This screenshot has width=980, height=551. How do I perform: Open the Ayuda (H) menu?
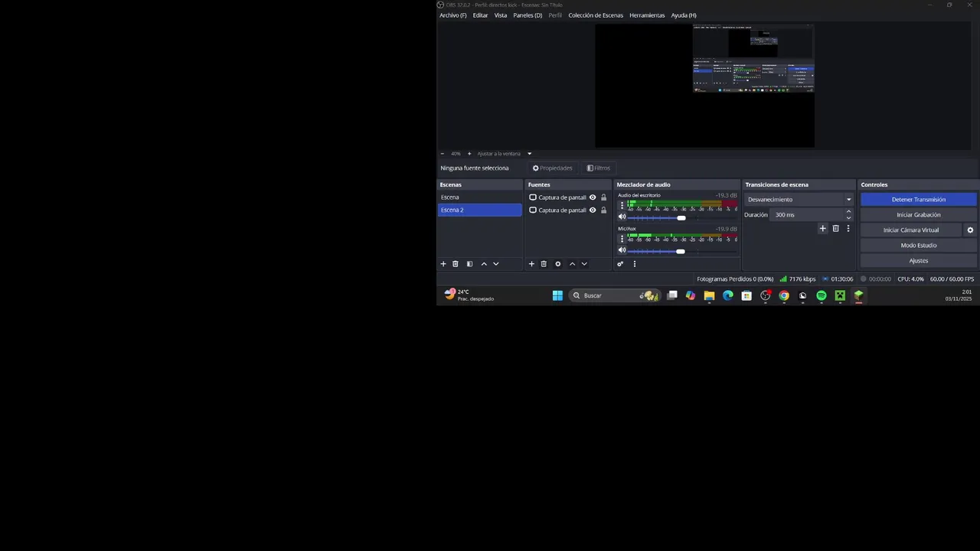(x=684, y=15)
